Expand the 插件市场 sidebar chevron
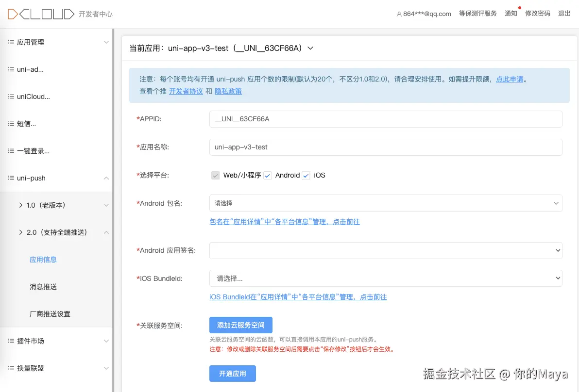Viewport: 579px width, 392px height. (106, 341)
